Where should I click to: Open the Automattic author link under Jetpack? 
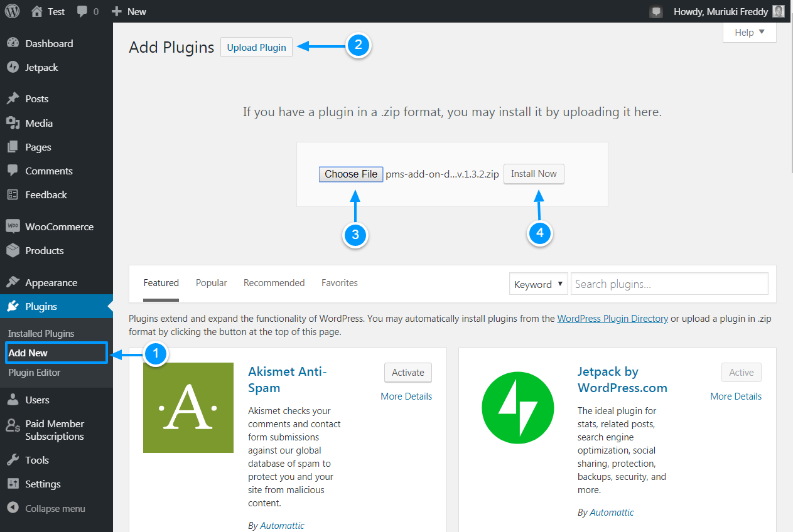(612, 513)
